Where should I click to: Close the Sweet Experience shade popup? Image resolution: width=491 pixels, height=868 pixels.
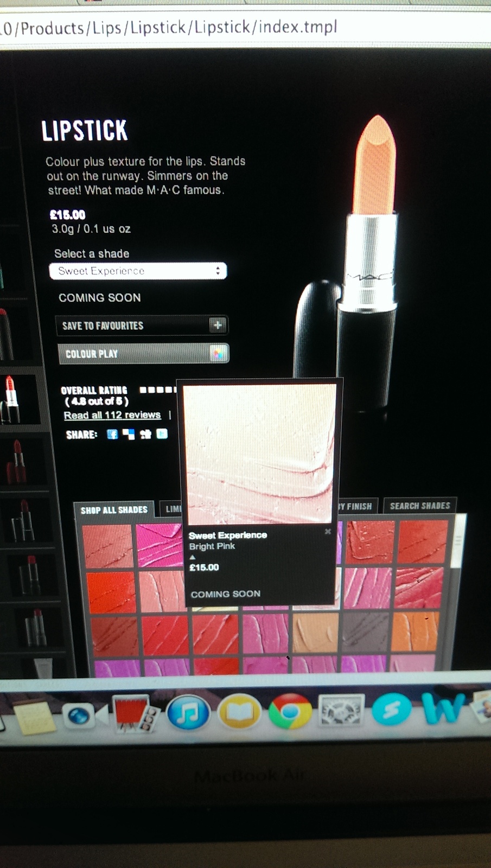click(328, 532)
